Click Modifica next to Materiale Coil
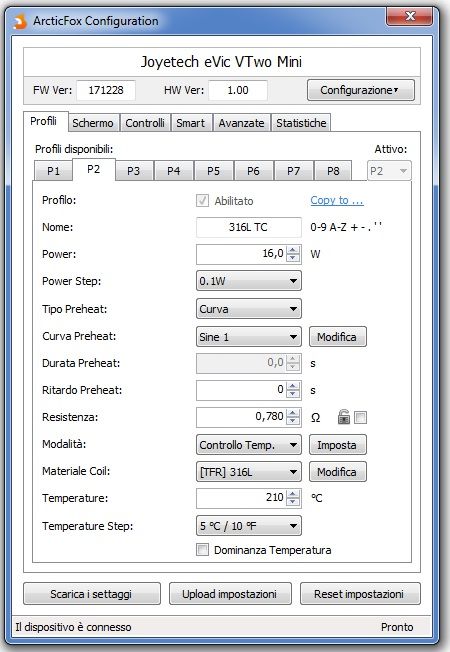The width and height of the screenshot is (450, 652). click(338, 472)
